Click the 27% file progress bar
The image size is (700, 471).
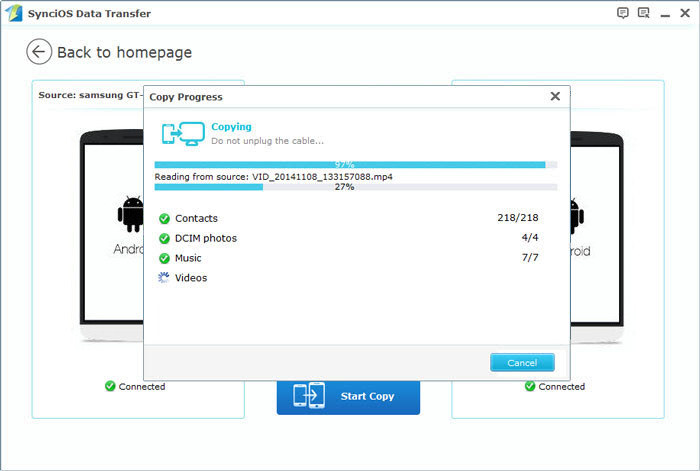pyautogui.click(x=356, y=187)
